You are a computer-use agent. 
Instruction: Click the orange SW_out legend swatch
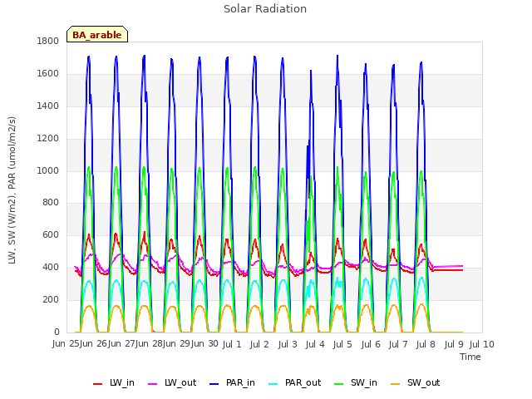[396, 384]
